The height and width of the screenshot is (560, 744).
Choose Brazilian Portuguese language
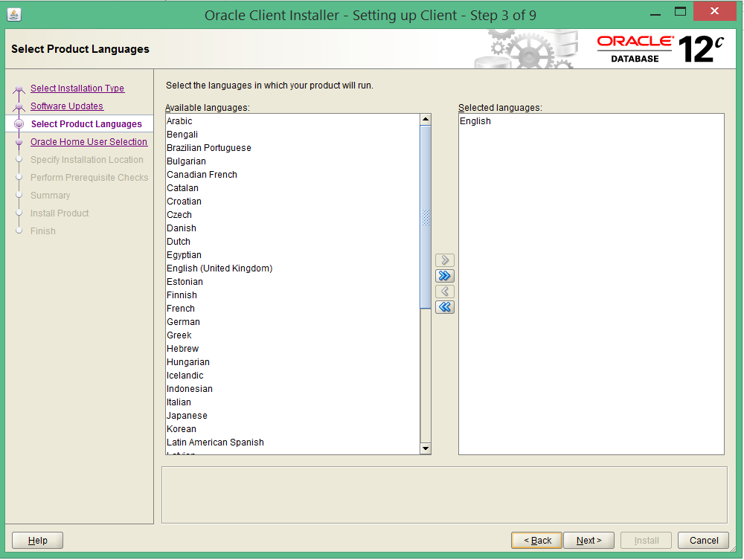tap(292, 147)
